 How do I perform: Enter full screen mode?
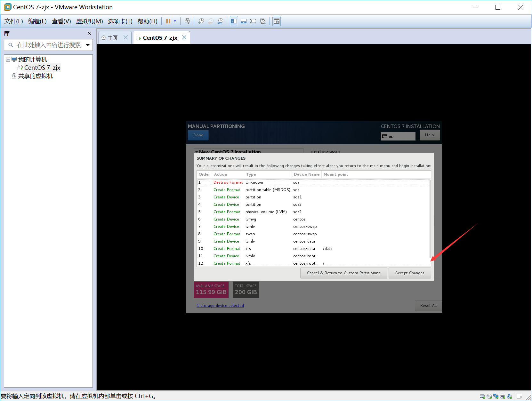[x=253, y=21]
